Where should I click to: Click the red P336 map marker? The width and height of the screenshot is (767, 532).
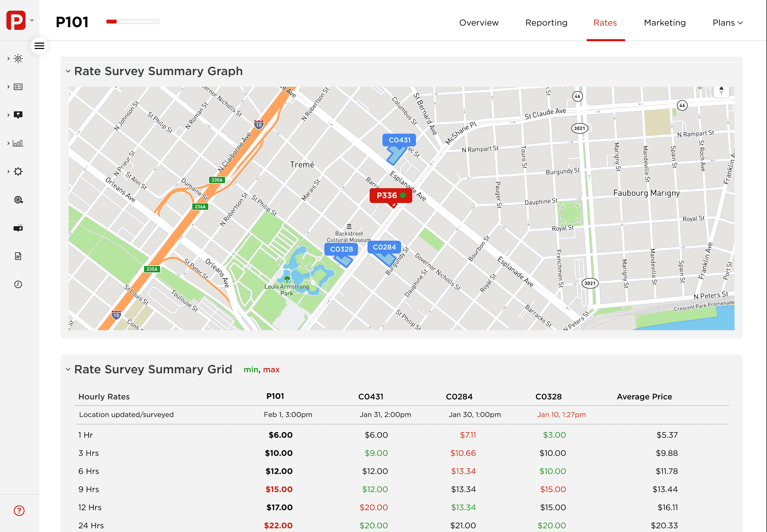(391, 196)
